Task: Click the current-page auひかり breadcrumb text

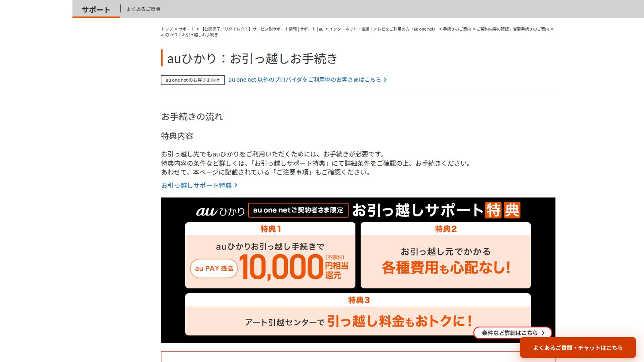Action: [190, 35]
